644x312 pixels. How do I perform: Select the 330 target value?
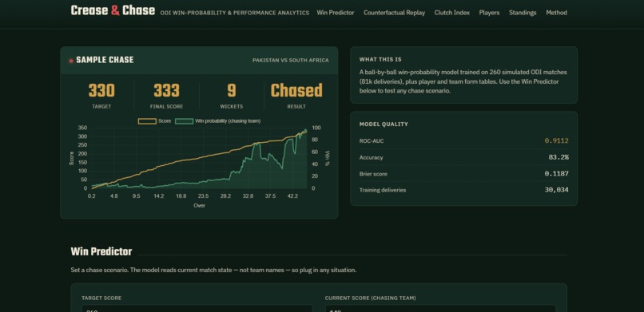(101, 91)
